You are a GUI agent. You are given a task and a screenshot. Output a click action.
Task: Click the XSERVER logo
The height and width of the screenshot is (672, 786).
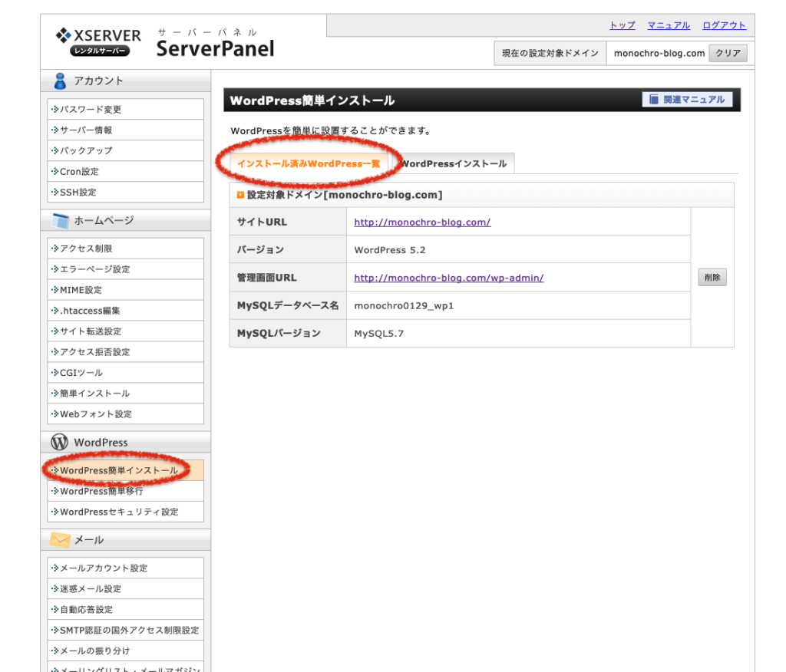(98, 41)
